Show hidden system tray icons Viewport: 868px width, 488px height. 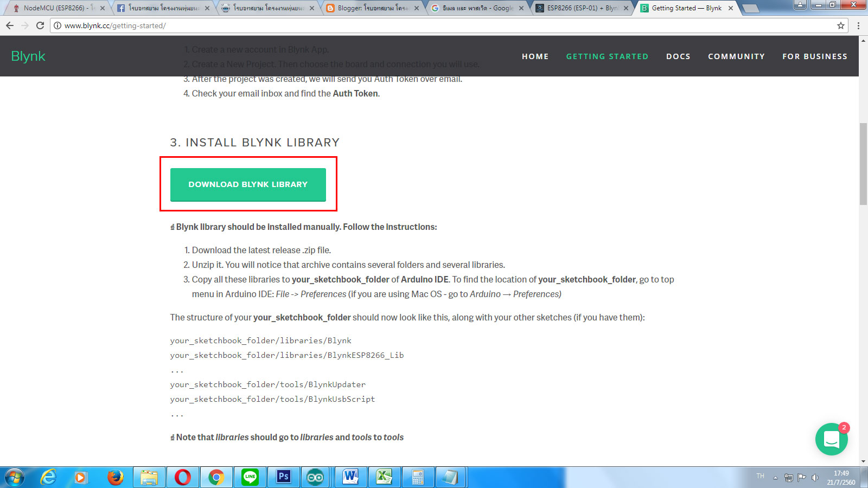(x=775, y=478)
